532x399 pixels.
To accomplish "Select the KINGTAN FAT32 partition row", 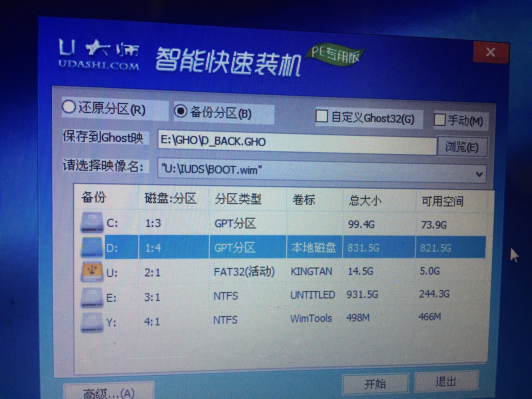I will click(x=277, y=272).
